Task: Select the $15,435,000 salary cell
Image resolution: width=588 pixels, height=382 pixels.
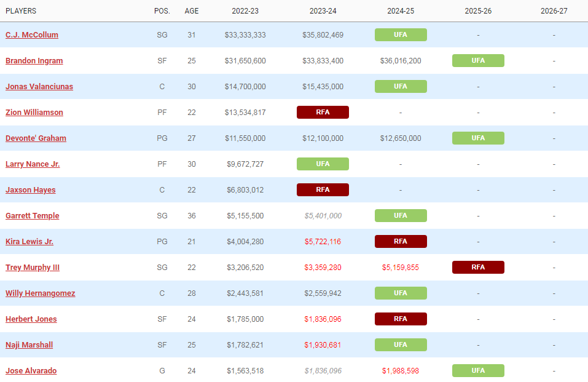Action: coord(323,87)
